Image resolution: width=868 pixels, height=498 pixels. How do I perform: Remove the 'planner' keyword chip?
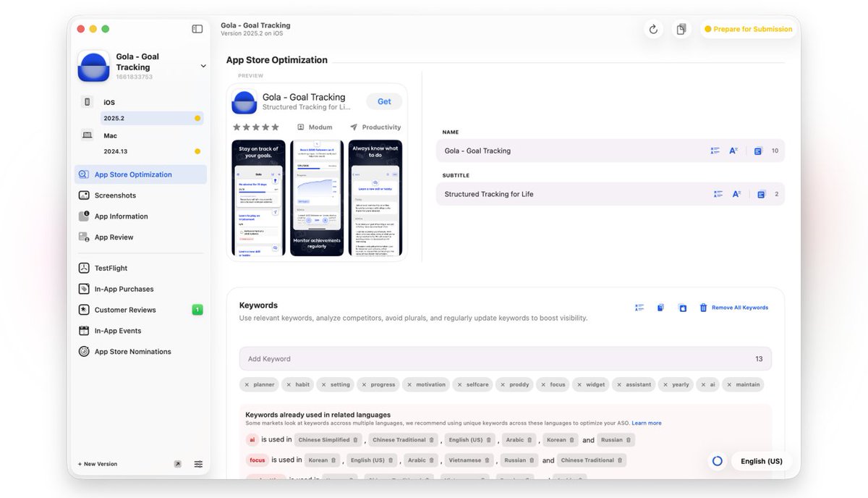point(247,385)
